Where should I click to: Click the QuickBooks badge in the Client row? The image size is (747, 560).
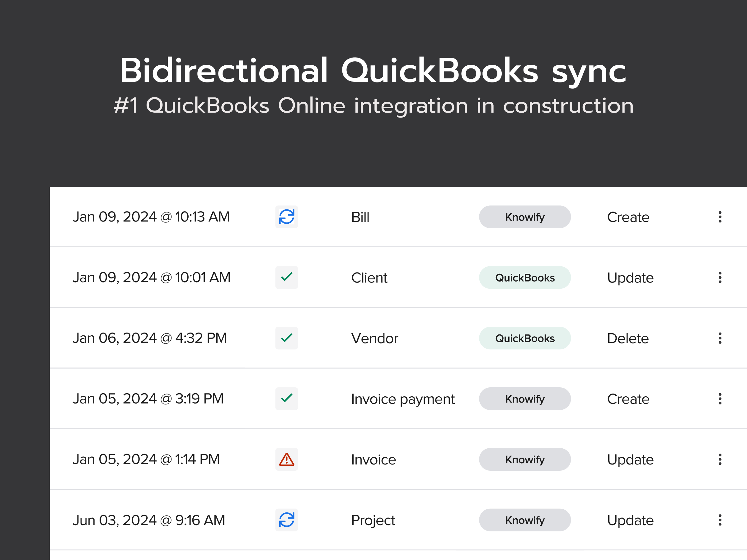[x=525, y=278]
